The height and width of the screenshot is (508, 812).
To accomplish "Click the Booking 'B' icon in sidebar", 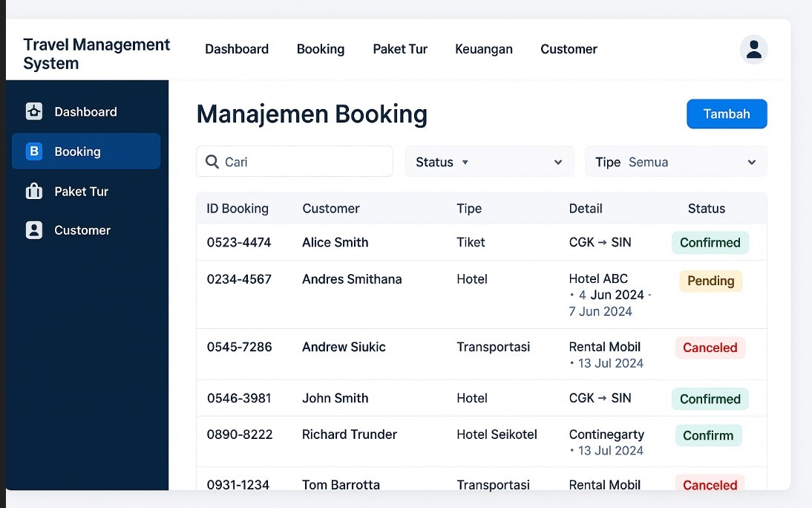I will (x=34, y=151).
